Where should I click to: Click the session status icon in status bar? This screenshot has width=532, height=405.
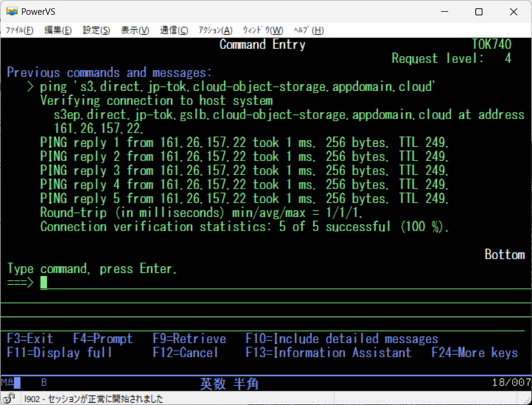[9, 398]
